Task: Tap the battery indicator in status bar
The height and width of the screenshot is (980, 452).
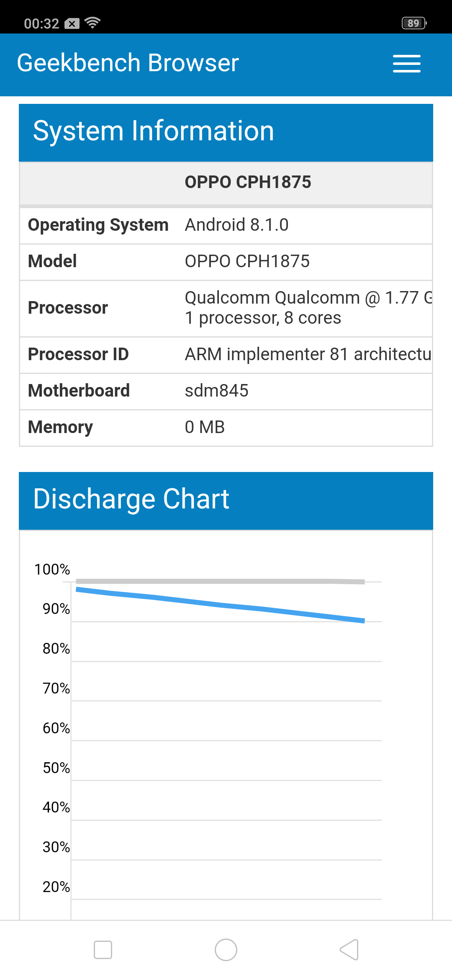Action: pos(413,23)
